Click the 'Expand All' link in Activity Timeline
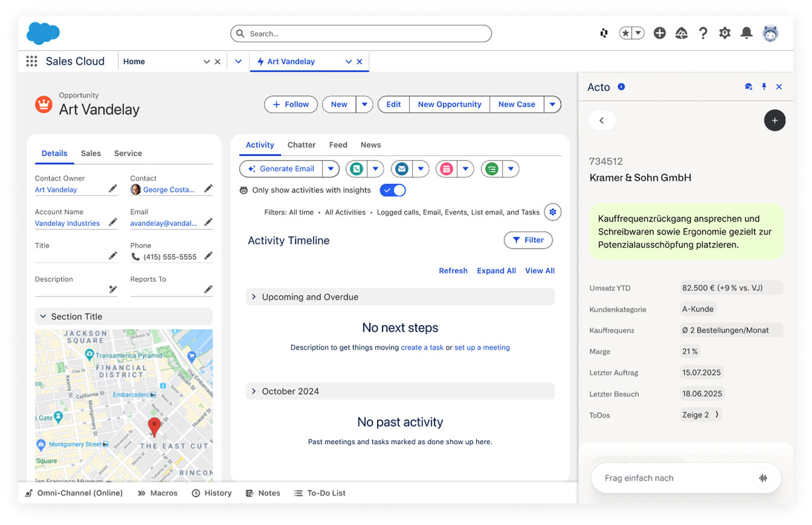This screenshot has height=525, width=812. [496, 270]
